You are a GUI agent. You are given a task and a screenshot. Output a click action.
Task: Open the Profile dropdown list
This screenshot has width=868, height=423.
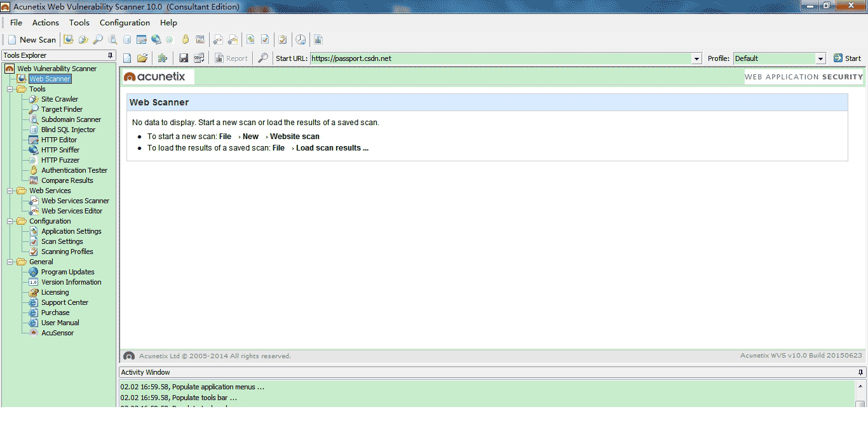[820, 58]
